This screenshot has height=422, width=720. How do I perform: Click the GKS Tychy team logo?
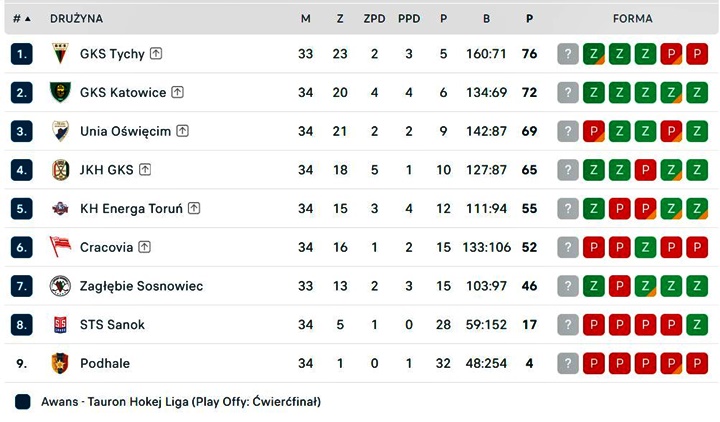coord(60,54)
